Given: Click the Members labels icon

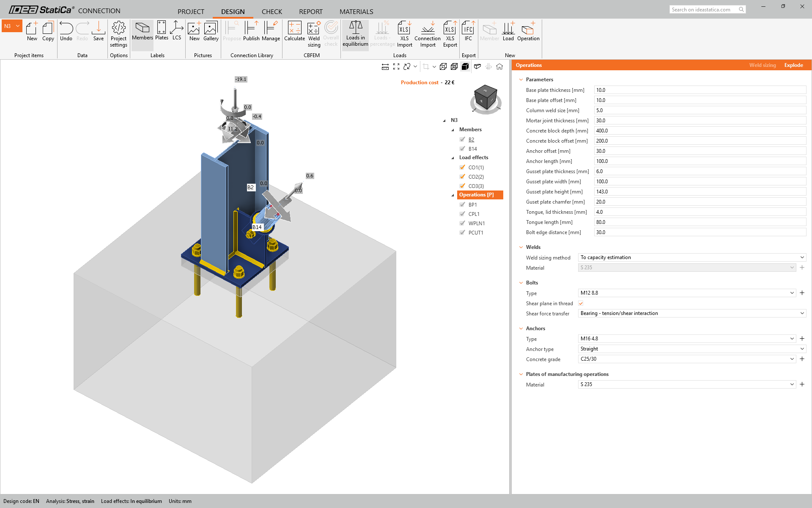Looking at the screenshot, I should coord(142,32).
